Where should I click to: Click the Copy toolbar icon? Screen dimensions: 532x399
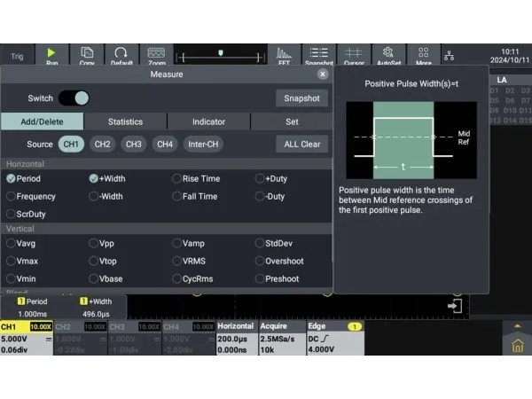[87, 56]
